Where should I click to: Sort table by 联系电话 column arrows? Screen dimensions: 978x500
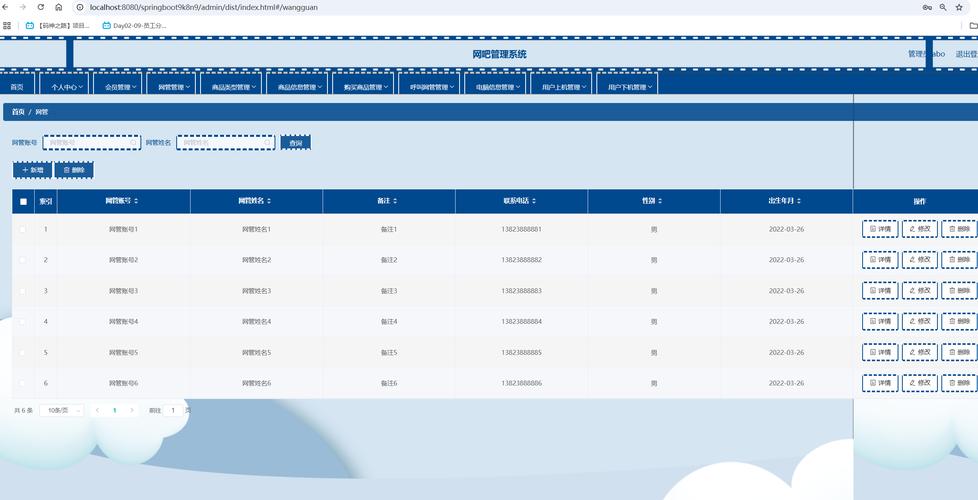pos(544,201)
